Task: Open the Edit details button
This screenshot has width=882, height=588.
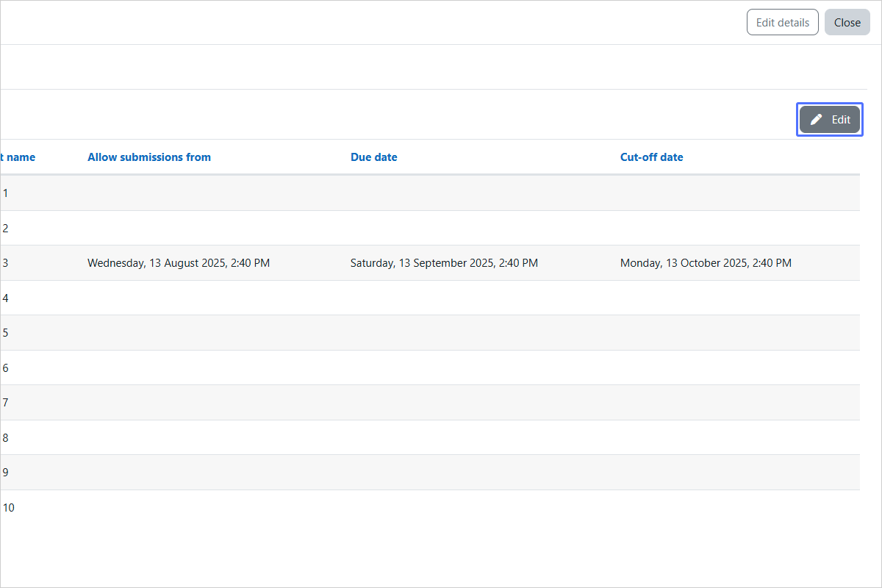Action: pos(783,22)
